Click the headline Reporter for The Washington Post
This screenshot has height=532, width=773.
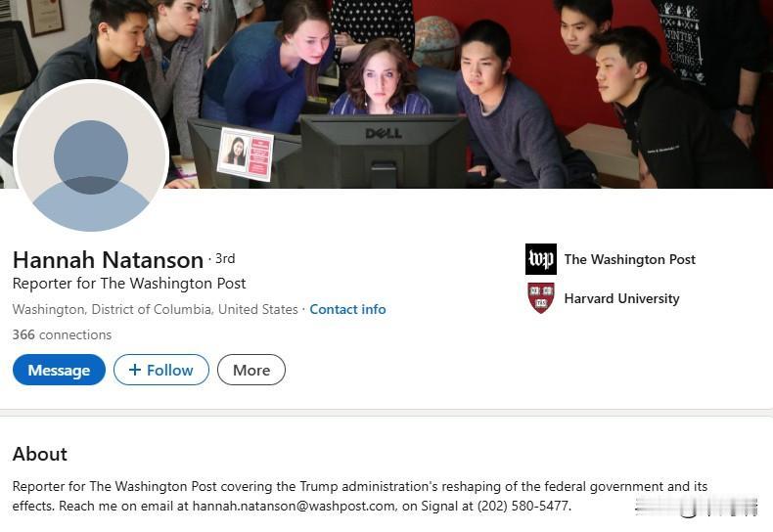(129, 284)
